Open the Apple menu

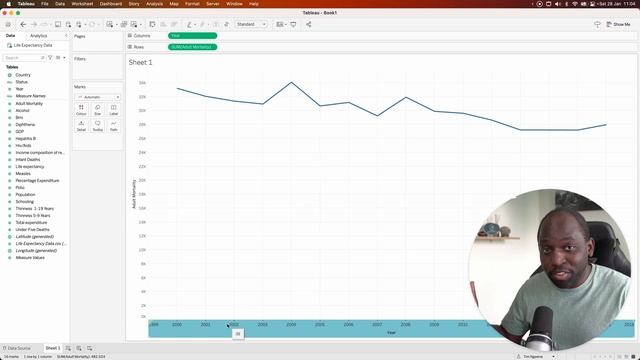[8, 4]
